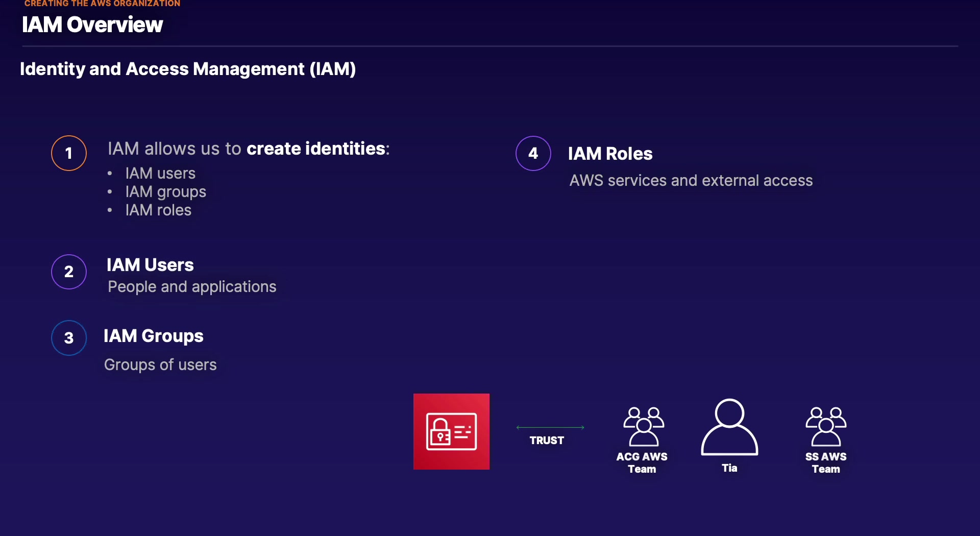Image resolution: width=980 pixels, height=536 pixels.
Task: Click the 'IAM roles' bullet item
Action: tap(158, 210)
